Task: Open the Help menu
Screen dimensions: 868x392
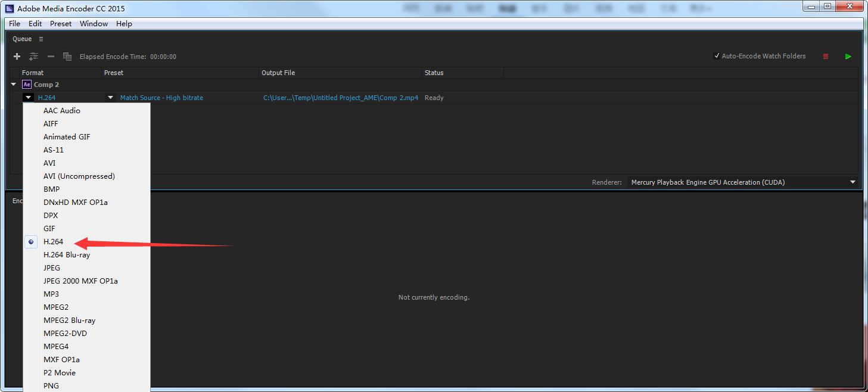Action: point(124,24)
